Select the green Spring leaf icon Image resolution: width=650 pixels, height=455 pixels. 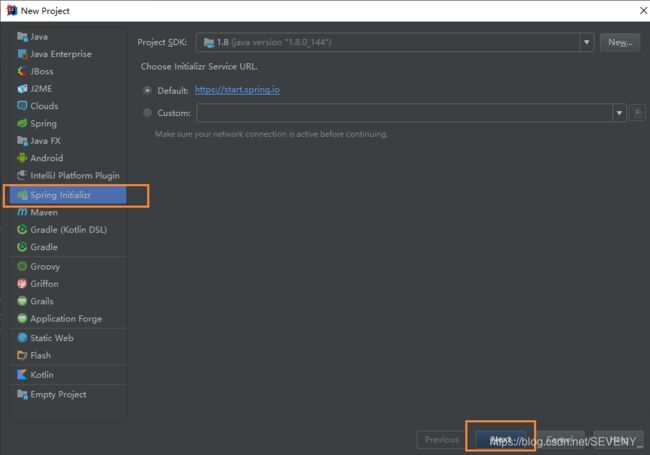(22, 123)
